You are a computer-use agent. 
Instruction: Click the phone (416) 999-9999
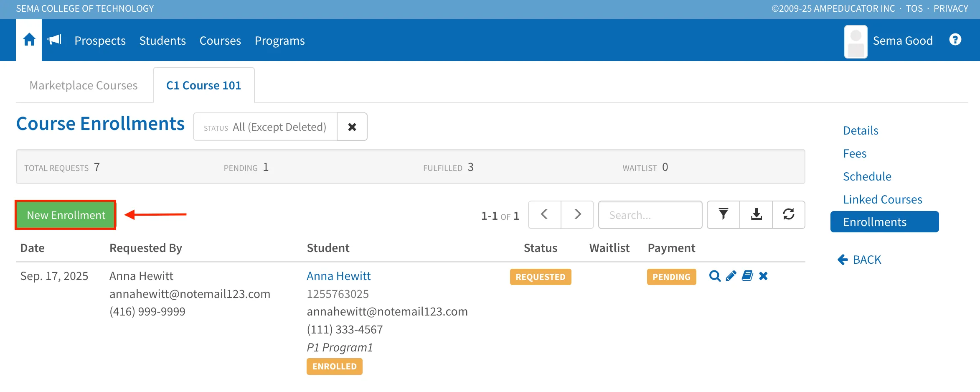pos(147,311)
